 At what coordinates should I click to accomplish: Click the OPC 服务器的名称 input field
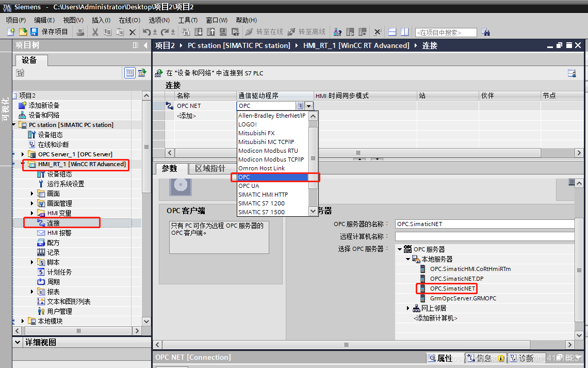point(484,224)
